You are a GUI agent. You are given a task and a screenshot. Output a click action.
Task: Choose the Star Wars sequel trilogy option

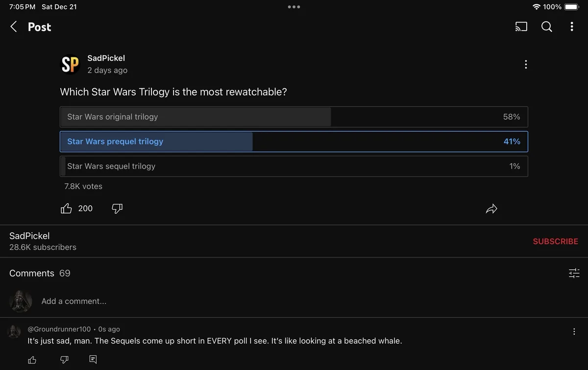[x=294, y=166]
